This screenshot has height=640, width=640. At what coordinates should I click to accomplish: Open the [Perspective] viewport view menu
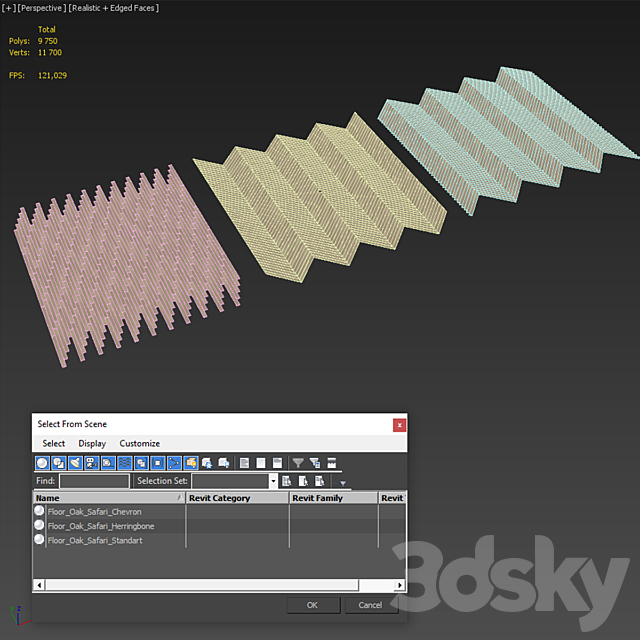(x=42, y=8)
